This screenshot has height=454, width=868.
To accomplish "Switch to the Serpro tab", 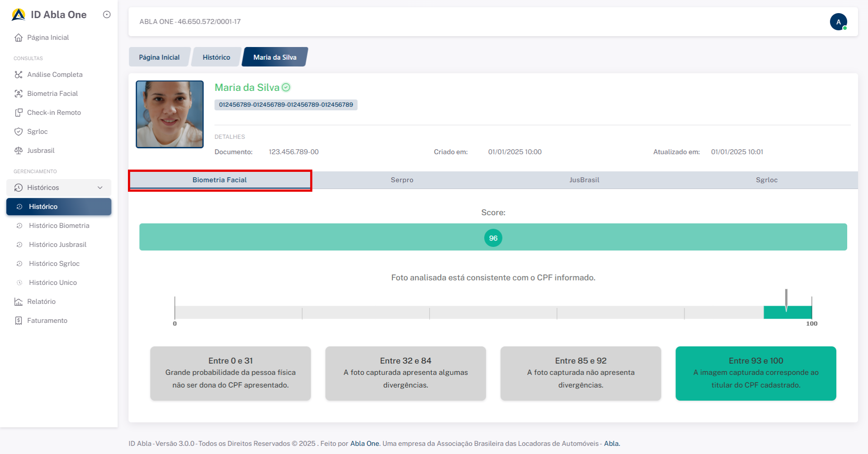I will point(402,180).
